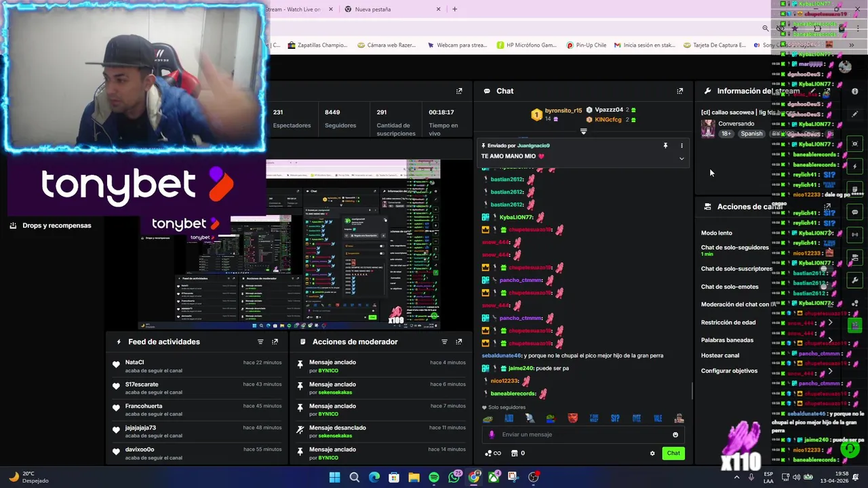Collapse the chat header arrow
The width and height of the screenshot is (868, 488).
[583, 131]
